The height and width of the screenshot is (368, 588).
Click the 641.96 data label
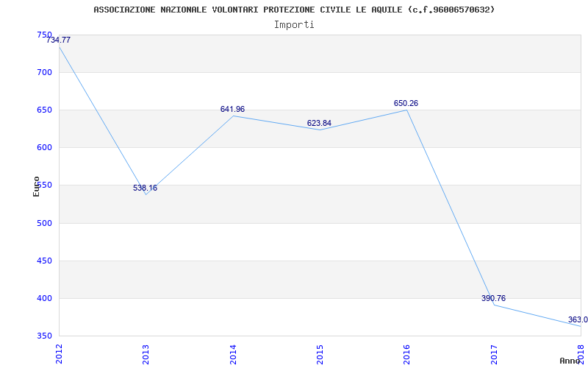(232, 109)
